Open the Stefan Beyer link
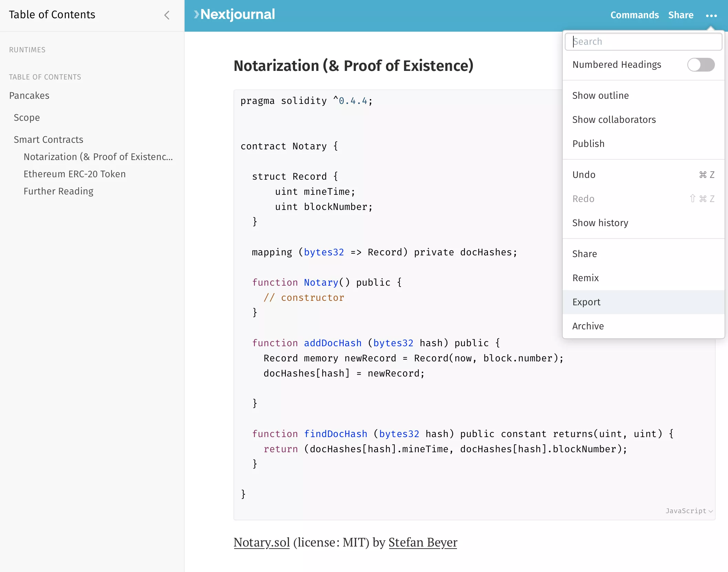 (423, 542)
